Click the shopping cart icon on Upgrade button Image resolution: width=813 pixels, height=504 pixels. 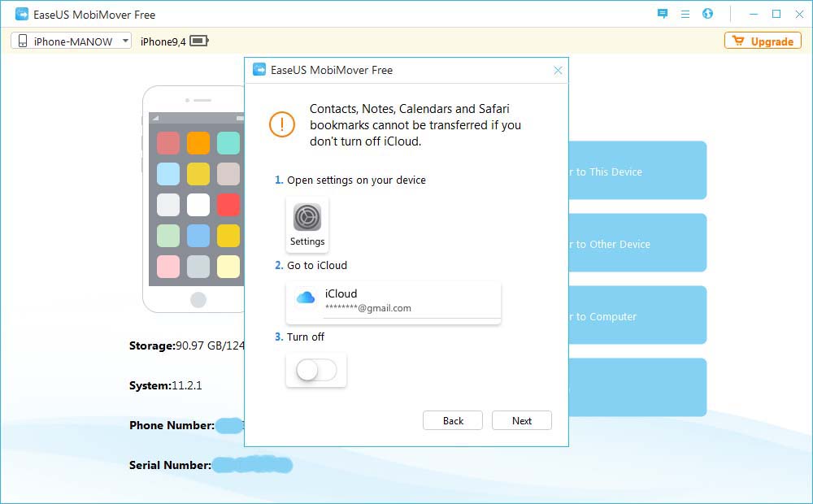point(739,41)
